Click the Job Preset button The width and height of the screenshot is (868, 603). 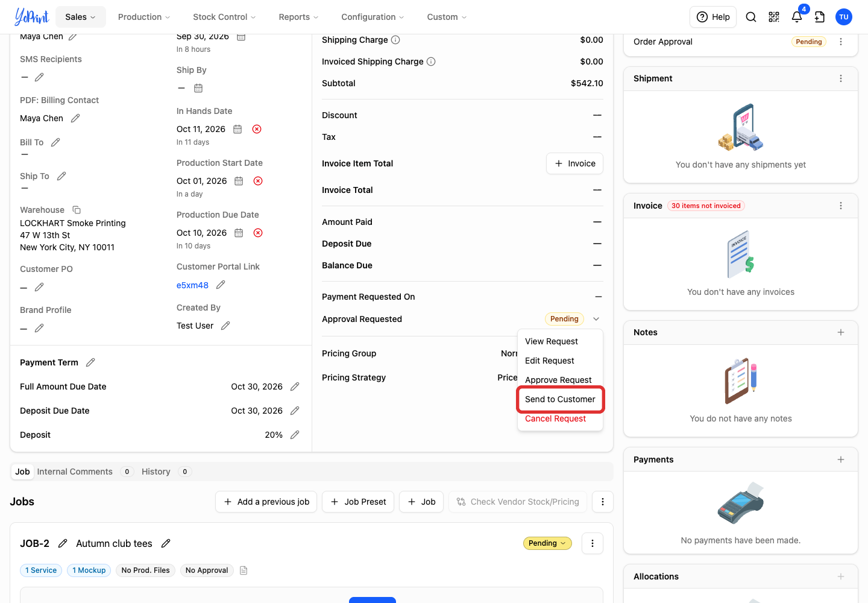click(358, 502)
